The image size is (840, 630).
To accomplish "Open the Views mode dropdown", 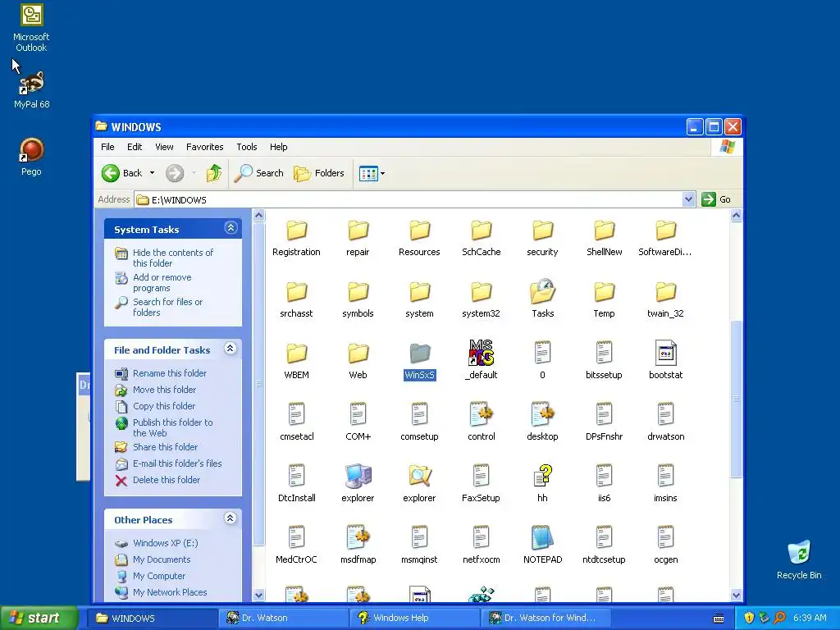I will pyautogui.click(x=372, y=173).
